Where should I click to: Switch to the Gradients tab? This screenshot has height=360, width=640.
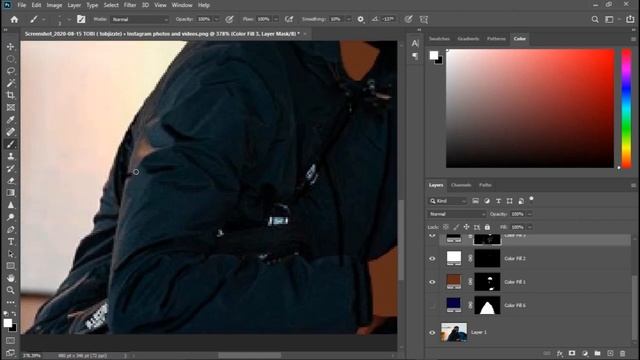[x=468, y=38]
